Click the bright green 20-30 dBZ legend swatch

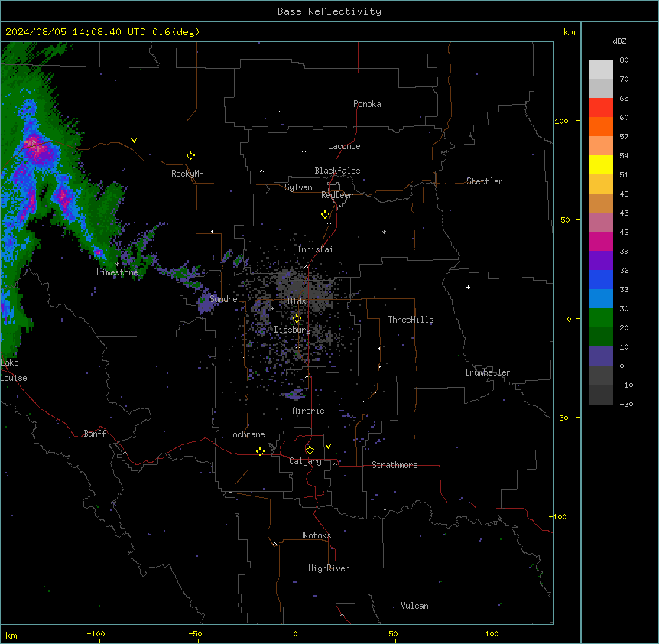point(601,318)
